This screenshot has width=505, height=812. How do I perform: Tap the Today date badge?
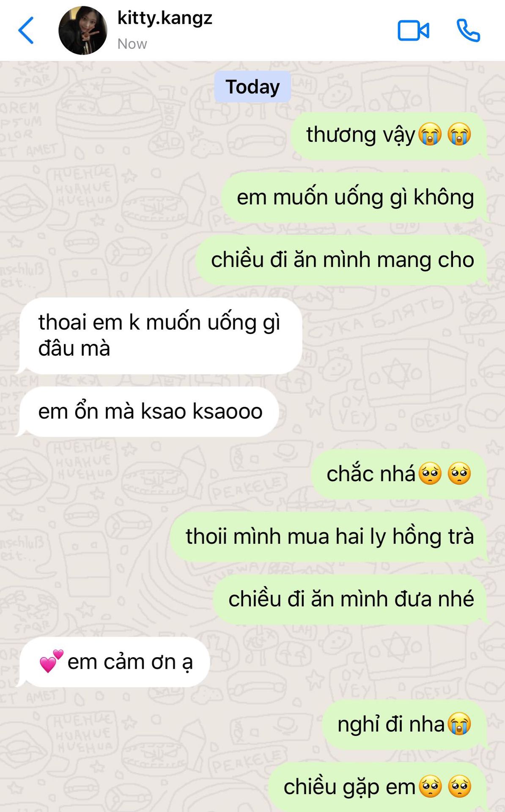(x=252, y=87)
